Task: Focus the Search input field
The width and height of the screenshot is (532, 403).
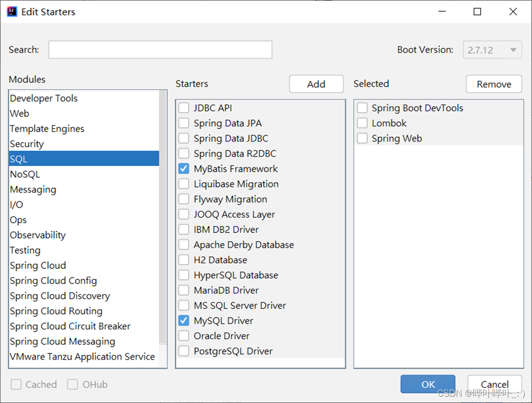Action: pyautogui.click(x=160, y=50)
